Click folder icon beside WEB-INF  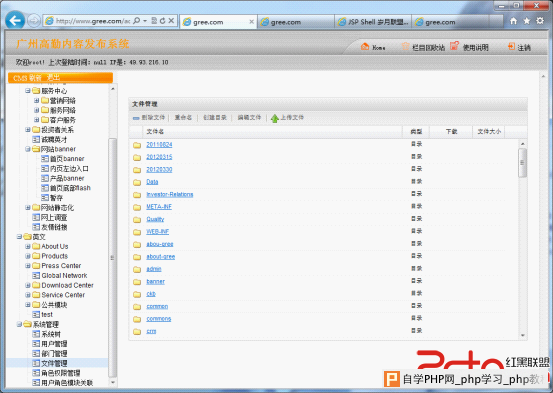coord(137,232)
